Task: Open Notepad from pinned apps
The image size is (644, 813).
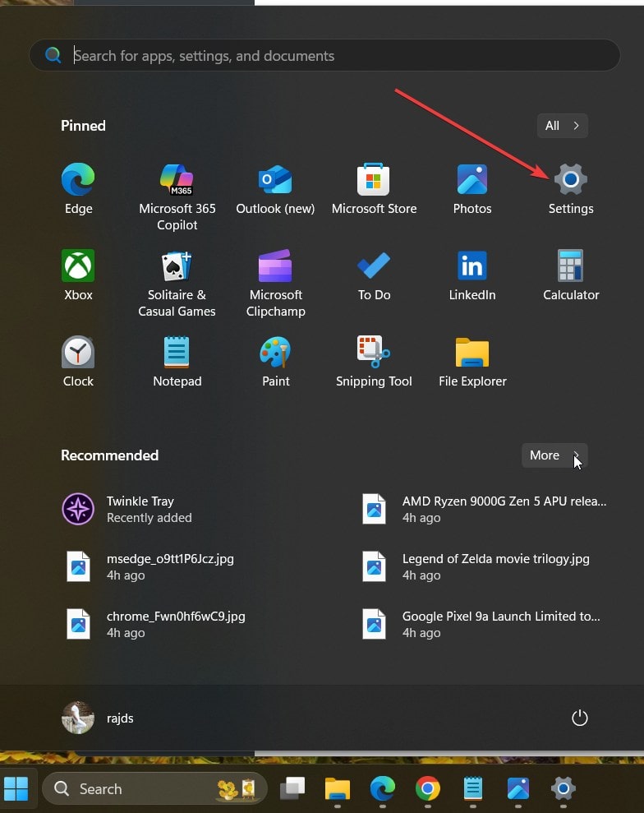Action: (x=177, y=362)
